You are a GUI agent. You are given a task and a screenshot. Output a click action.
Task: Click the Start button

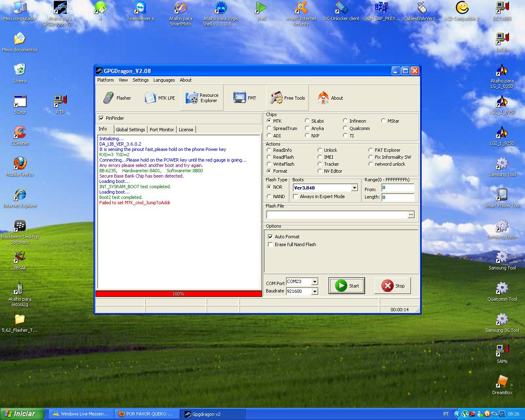347,285
